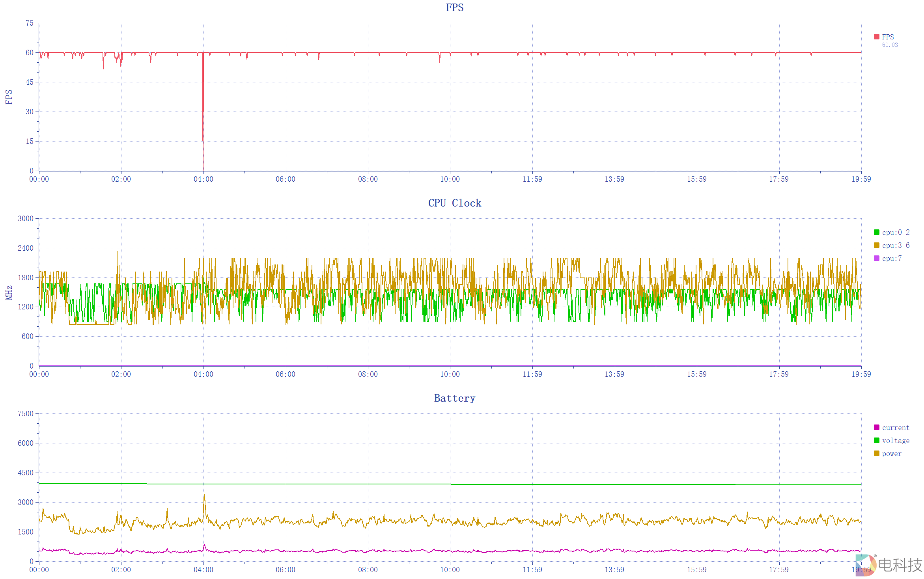Image resolution: width=924 pixels, height=579 pixels.
Task: Toggle the power series legend label
Action: pos(892,454)
